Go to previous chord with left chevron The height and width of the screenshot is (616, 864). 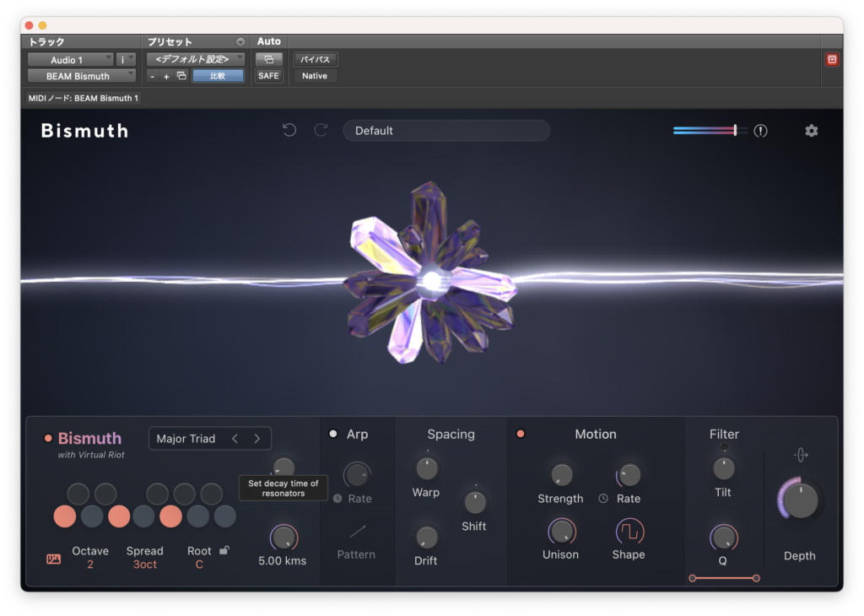pos(235,439)
